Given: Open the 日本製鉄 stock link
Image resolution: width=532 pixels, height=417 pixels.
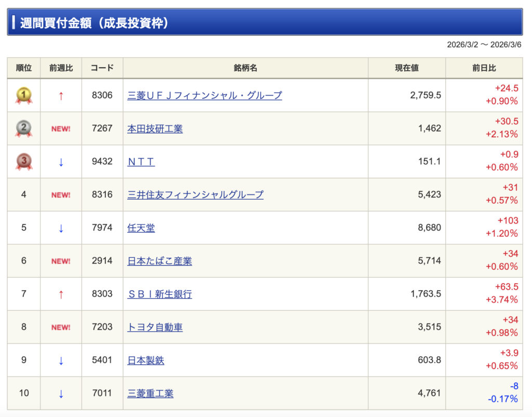Looking at the screenshot, I should coord(145,360).
